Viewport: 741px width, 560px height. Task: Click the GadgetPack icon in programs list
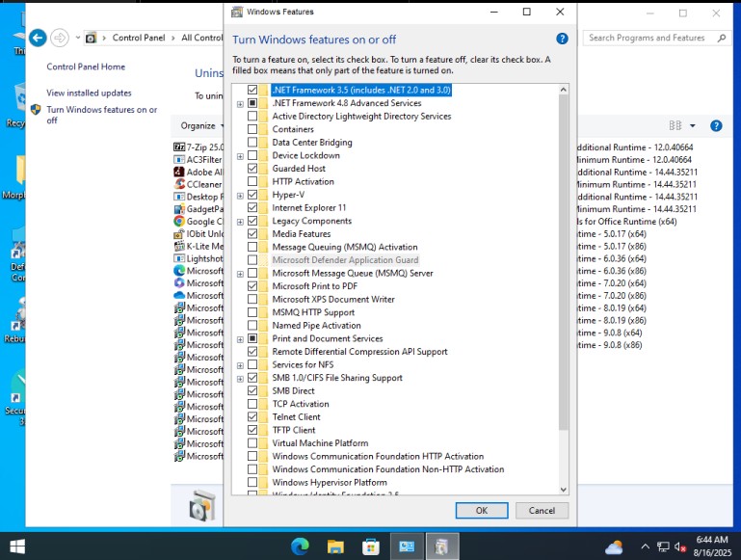pyautogui.click(x=179, y=209)
